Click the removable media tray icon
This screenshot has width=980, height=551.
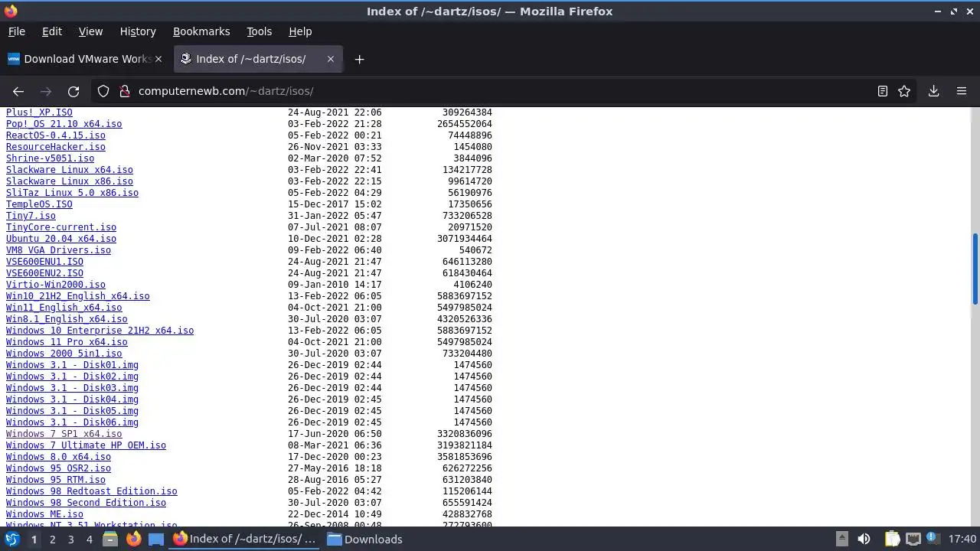(841, 539)
